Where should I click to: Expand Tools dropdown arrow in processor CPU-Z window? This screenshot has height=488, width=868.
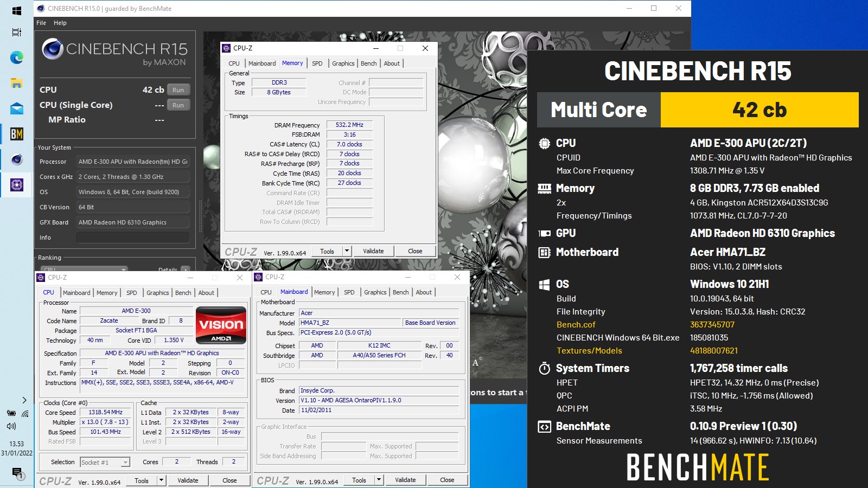click(x=162, y=480)
